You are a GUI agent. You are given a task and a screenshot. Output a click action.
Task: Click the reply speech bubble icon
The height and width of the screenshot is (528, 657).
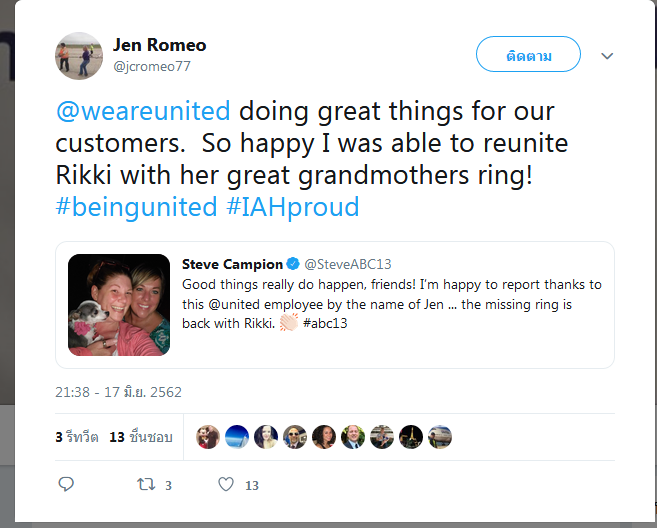point(66,484)
